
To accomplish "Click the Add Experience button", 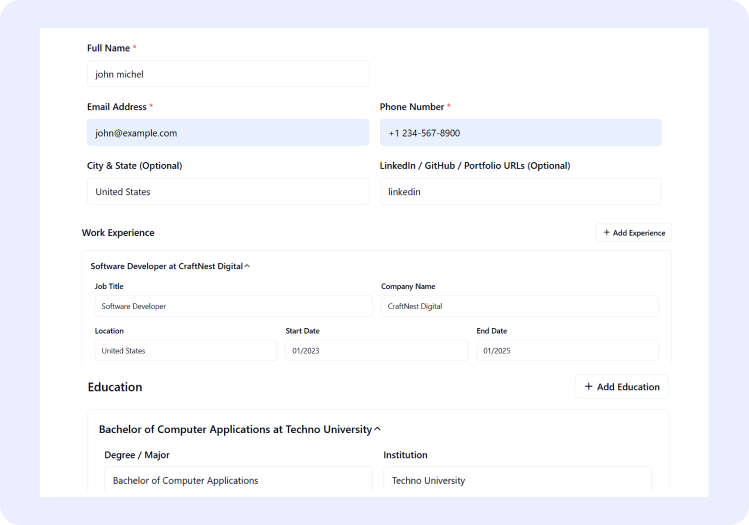I will [633, 233].
